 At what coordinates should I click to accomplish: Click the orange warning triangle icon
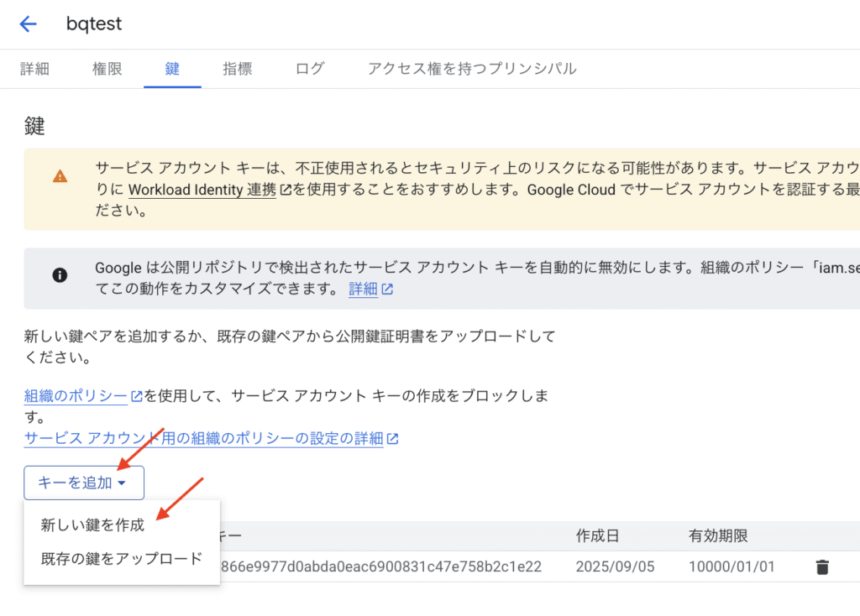60,176
